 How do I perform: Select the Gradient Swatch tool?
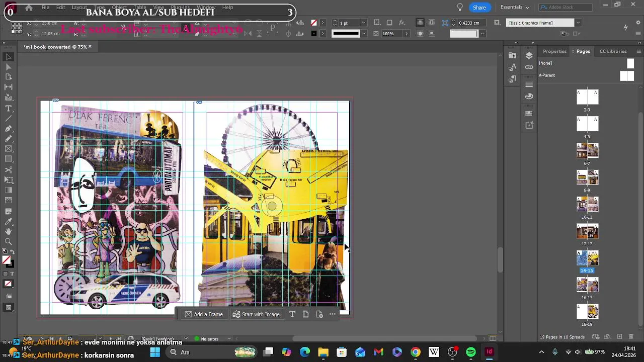pos(9,190)
